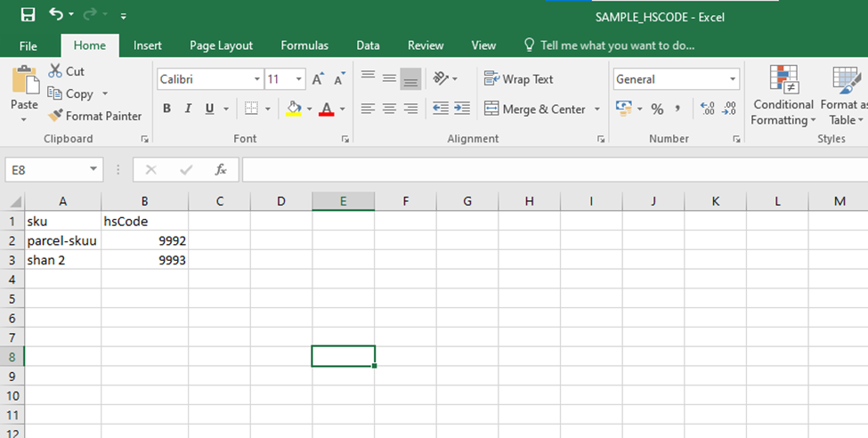The width and height of the screenshot is (868, 438).
Task: Click the Increase Indent icon
Action: tap(461, 109)
